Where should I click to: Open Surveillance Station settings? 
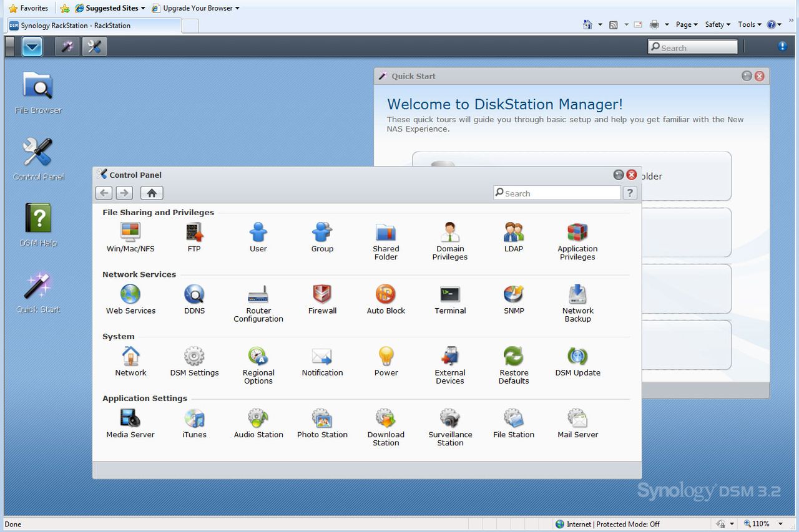(x=450, y=427)
